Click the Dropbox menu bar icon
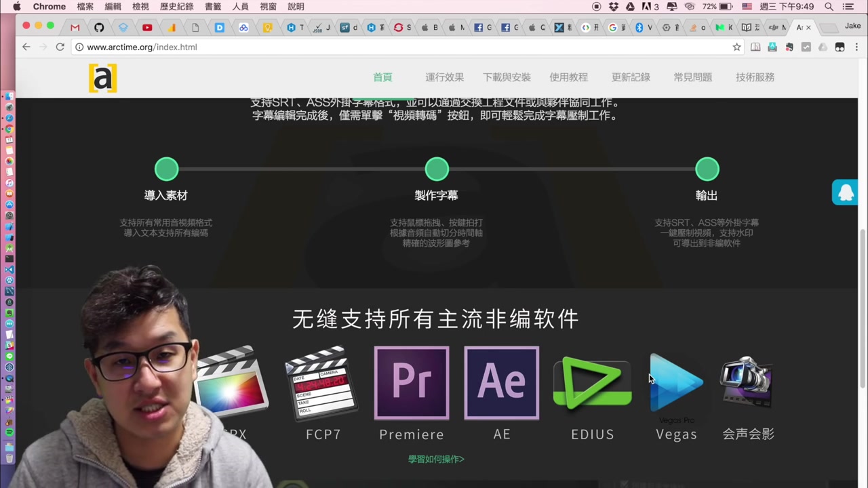This screenshot has width=868, height=488. click(612, 6)
